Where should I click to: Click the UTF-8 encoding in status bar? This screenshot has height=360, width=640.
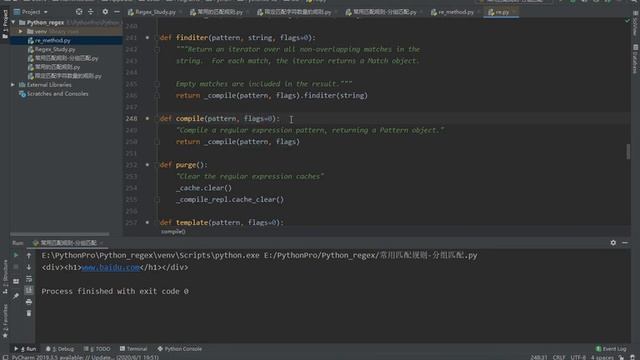click(578, 358)
